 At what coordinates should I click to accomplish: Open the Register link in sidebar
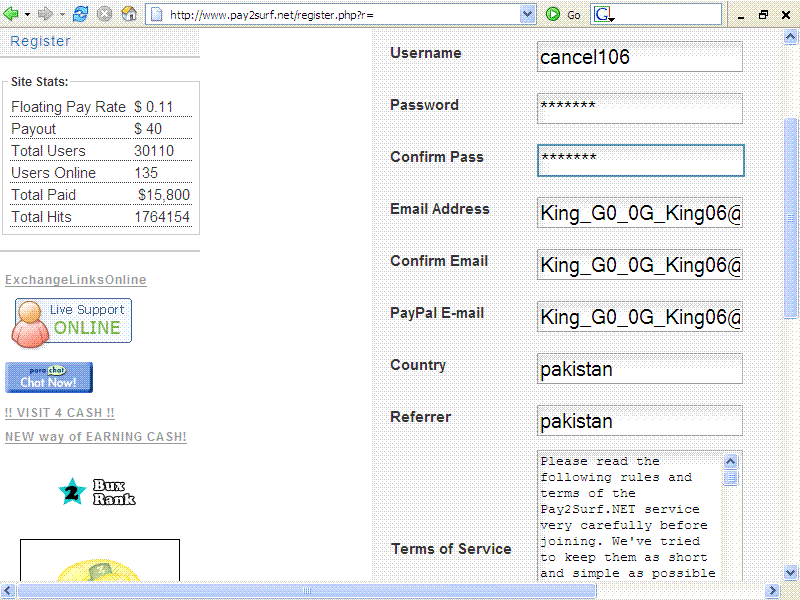pos(40,41)
